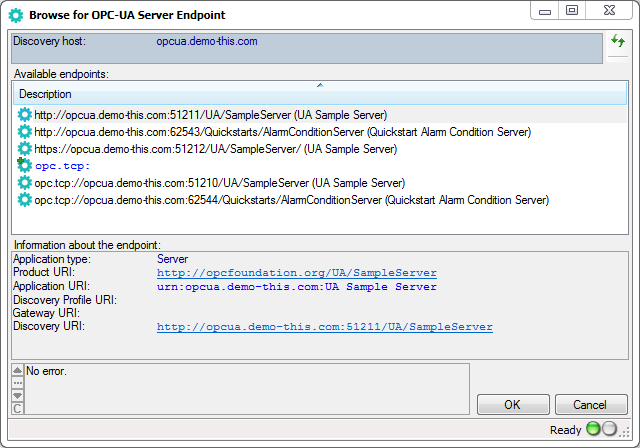The image size is (640, 448).
Task: Click the error log scroll down arrow
Action: (x=17, y=395)
